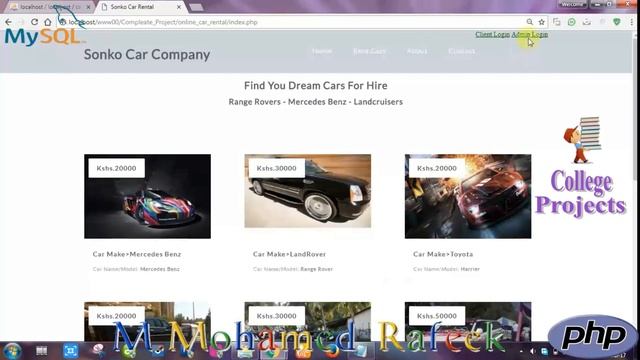Open the Client Login link

492,34
